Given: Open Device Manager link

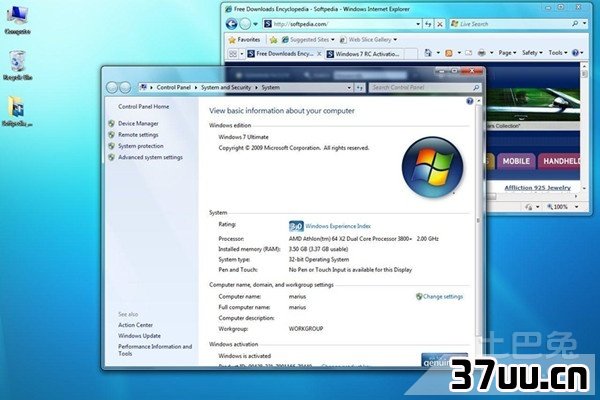Looking at the screenshot, I should [x=138, y=124].
